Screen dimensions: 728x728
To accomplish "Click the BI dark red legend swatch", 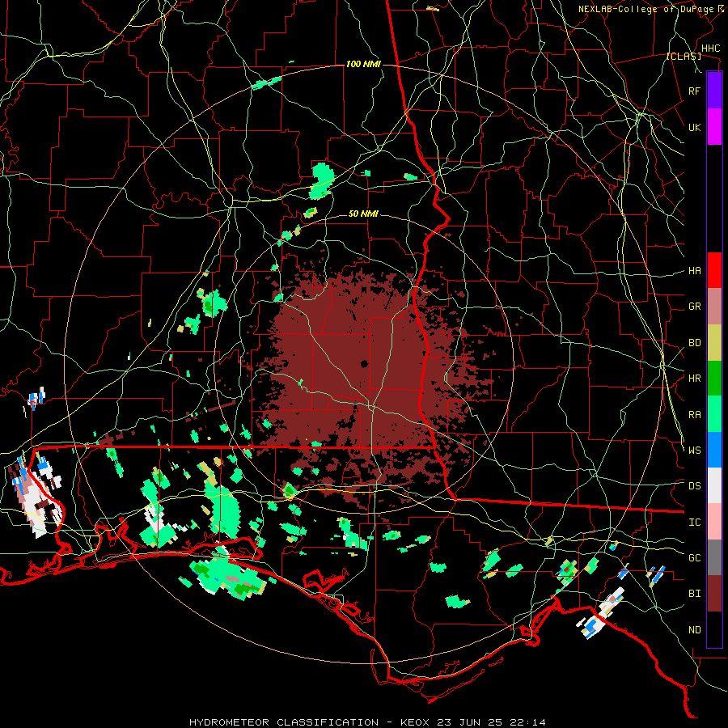I will pos(714,594).
